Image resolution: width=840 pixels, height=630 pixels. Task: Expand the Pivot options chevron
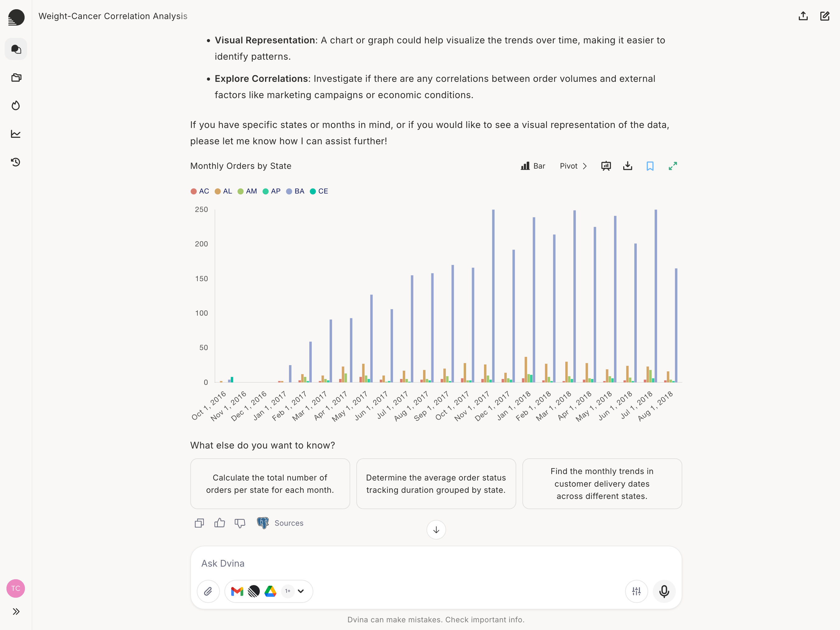(x=585, y=166)
